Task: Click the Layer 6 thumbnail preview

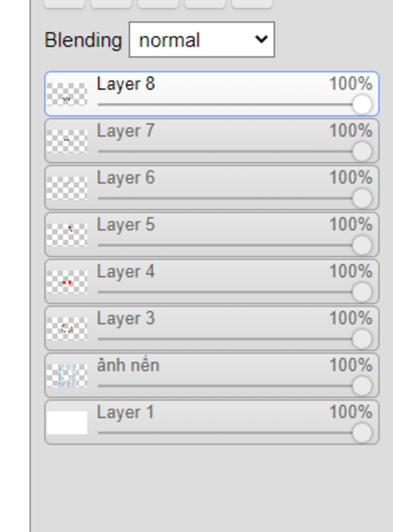Action: [x=67, y=188]
